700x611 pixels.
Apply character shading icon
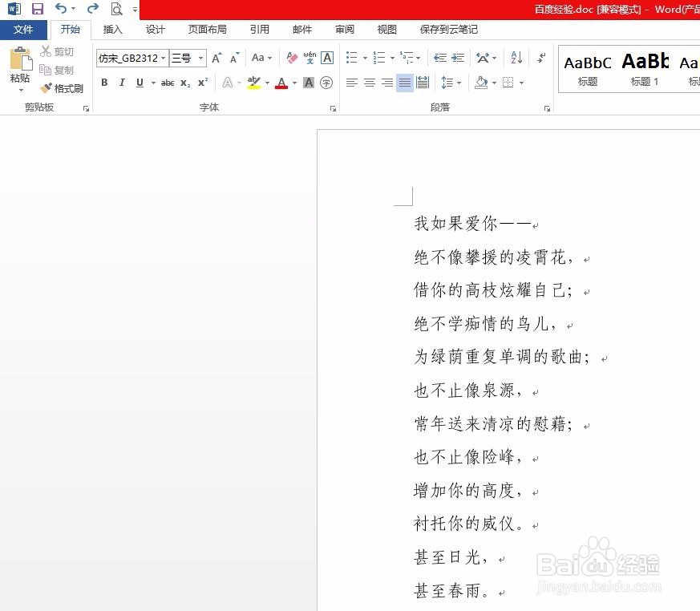309,83
